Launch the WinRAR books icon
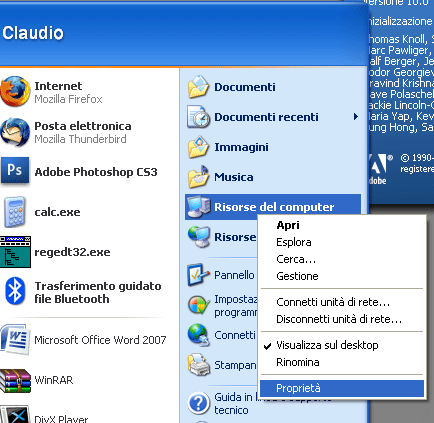Image resolution: width=434 pixels, height=423 pixels. [15, 380]
